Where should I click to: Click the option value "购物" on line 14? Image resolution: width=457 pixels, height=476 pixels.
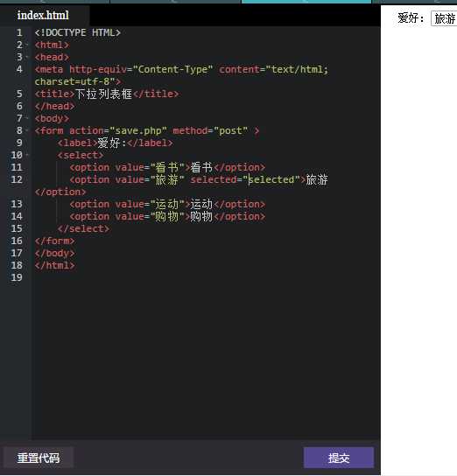167,216
